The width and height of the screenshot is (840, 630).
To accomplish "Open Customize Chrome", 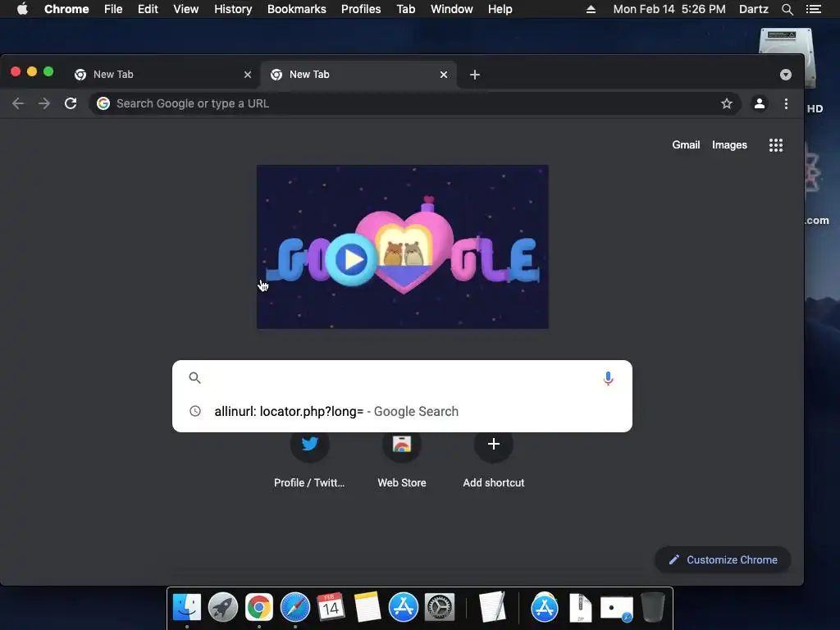I will pyautogui.click(x=723, y=559).
